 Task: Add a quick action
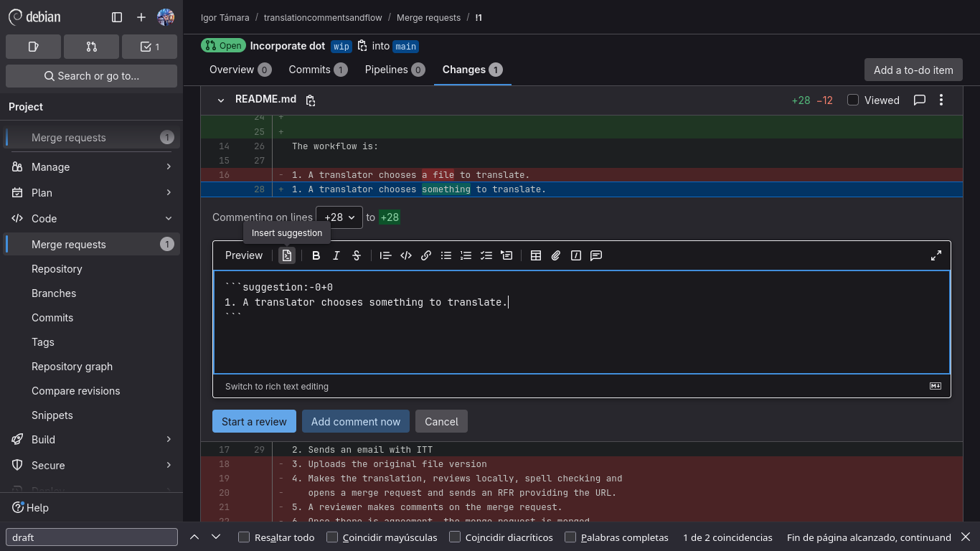pyautogui.click(x=576, y=255)
